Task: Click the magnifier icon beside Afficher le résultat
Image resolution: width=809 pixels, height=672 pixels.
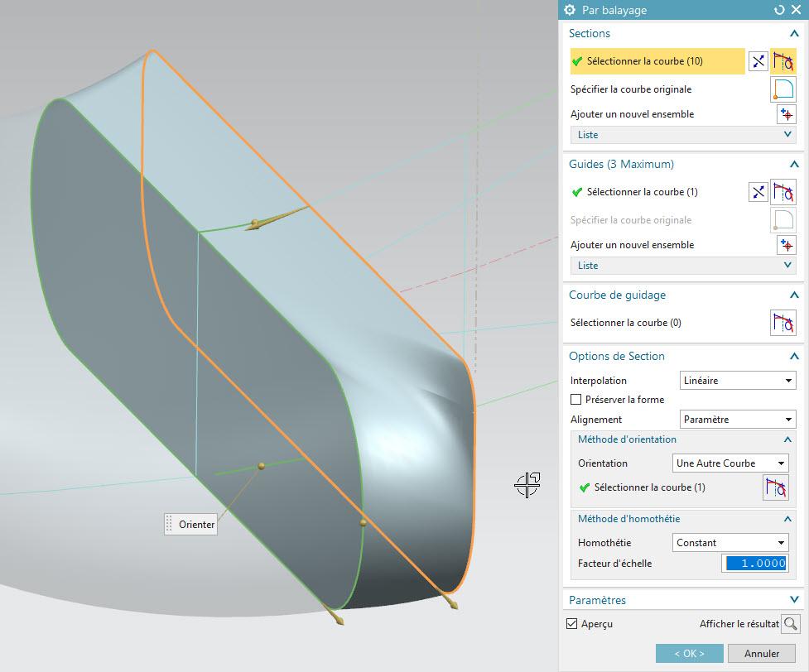Action: point(790,624)
